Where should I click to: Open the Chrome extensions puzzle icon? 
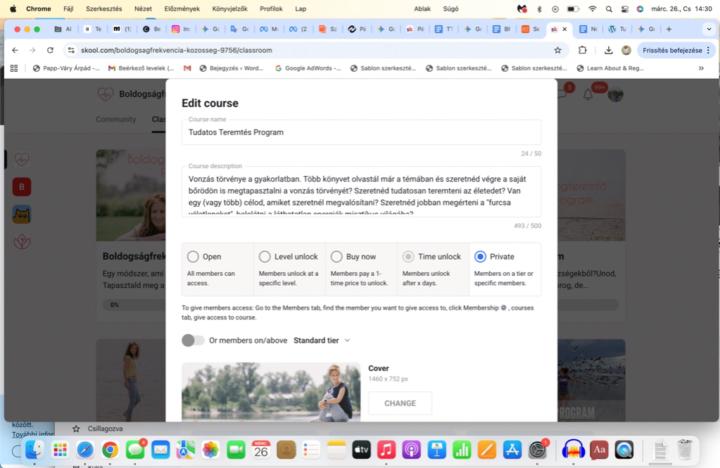[x=582, y=50]
